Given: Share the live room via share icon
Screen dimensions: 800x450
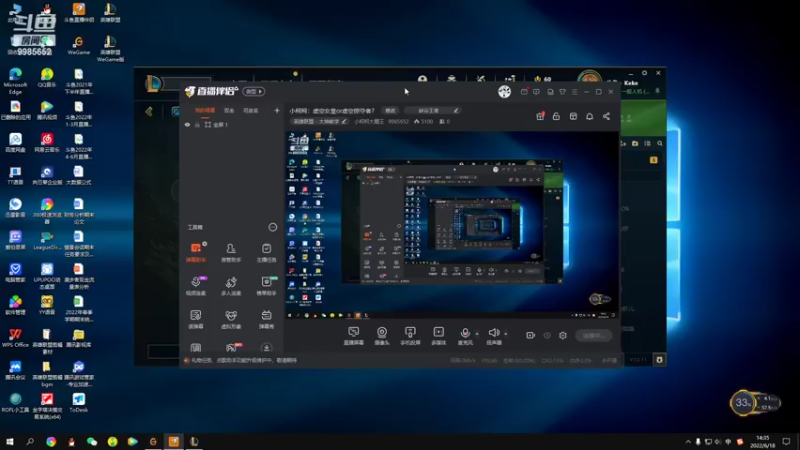Looking at the screenshot, I should [606, 116].
